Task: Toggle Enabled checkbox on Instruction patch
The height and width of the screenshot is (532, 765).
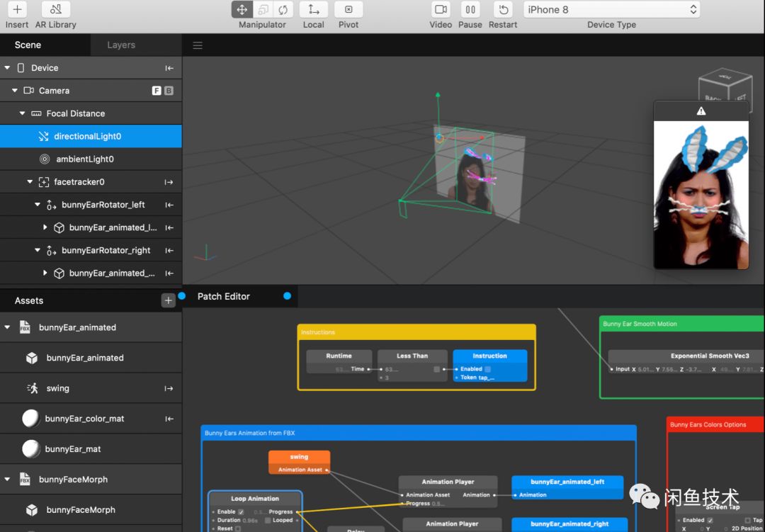Action: point(487,369)
